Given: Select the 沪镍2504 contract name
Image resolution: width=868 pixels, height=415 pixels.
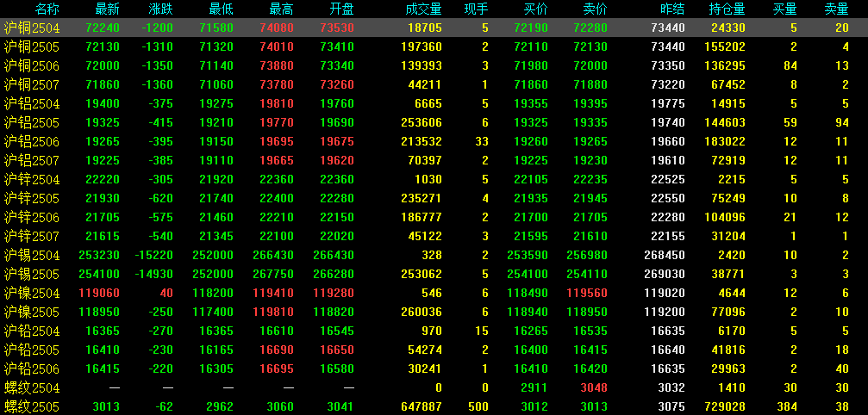Looking at the screenshot, I should point(32,293).
